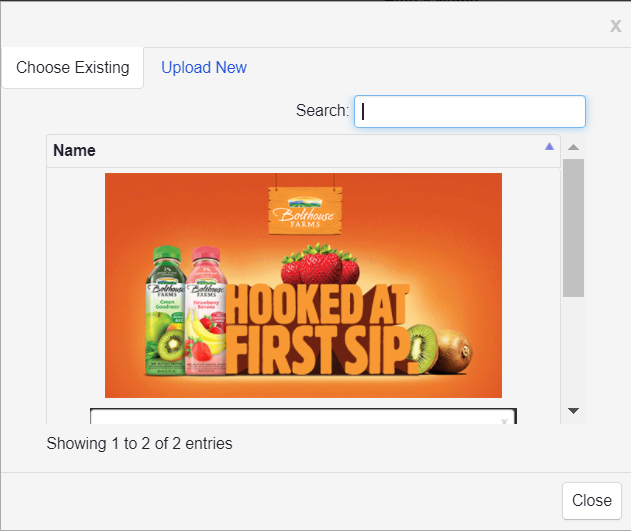631x531 pixels.
Task: Click the scrollbar down arrow
Action: (x=573, y=411)
